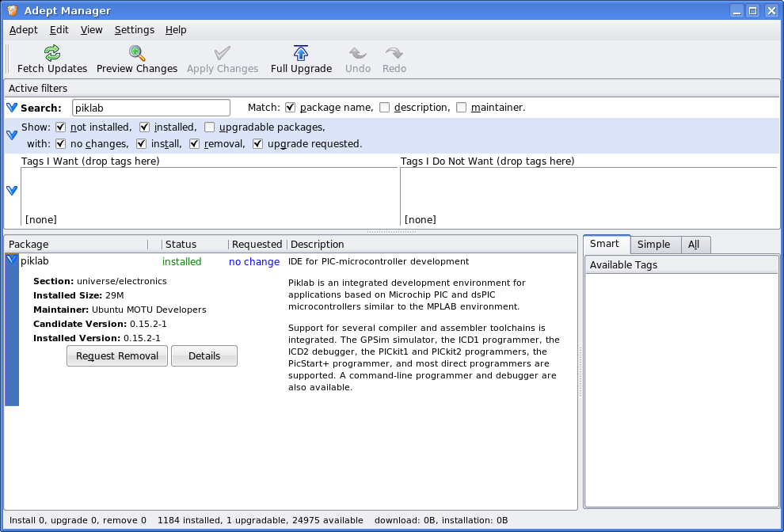Enable the 'maintainer' match checkbox

(x=462, y=108)
